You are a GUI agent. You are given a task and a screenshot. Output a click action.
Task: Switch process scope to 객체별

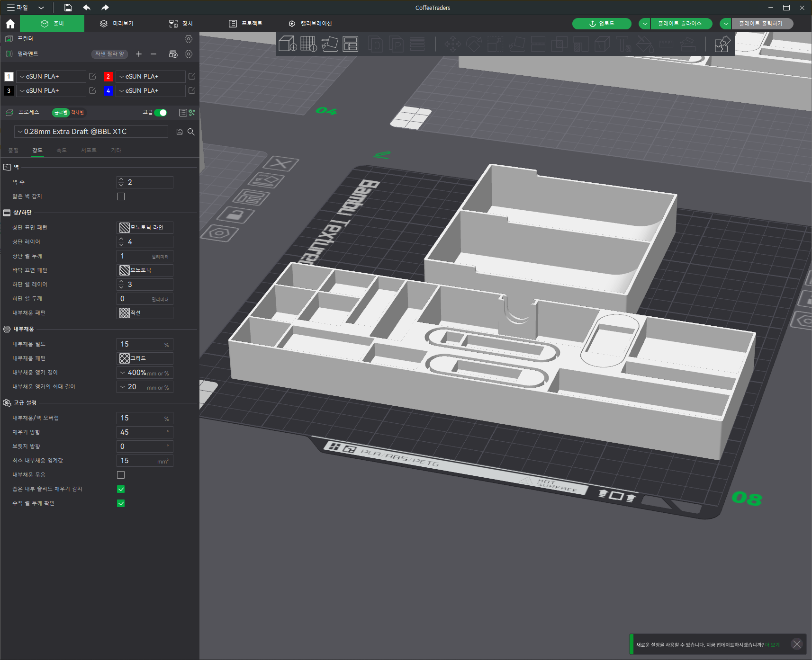pos(78,113)
